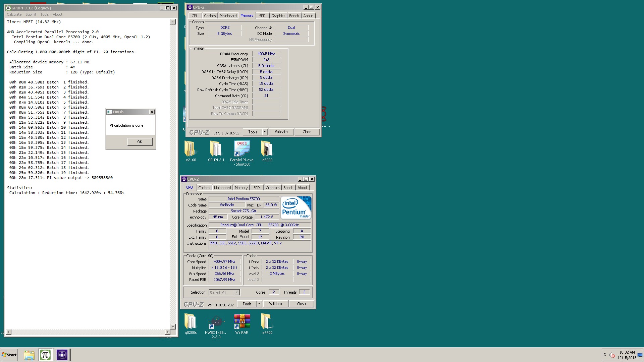Click the lower CPU-Z title bar icon
644x362 pixels.
tap(184, 179)
